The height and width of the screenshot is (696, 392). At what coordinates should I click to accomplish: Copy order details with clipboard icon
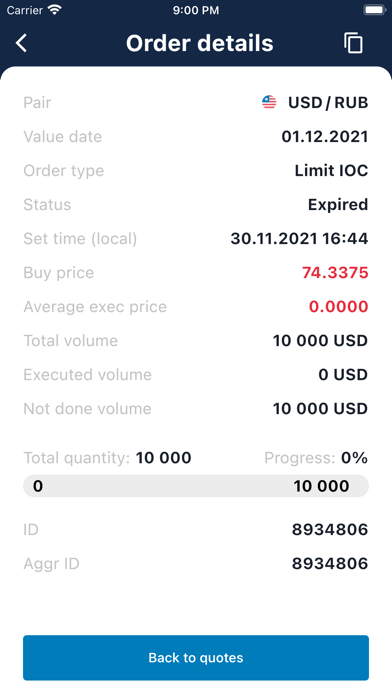pos(353,43)
